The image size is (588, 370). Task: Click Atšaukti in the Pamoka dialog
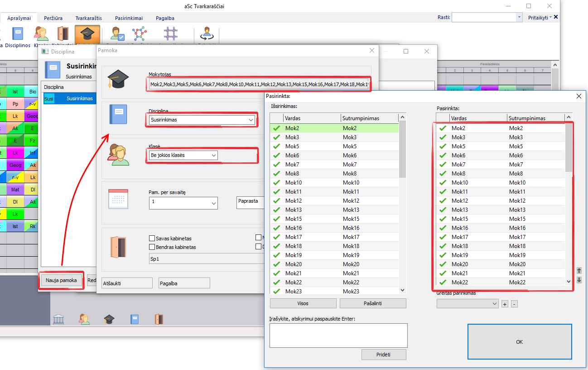point(127,283)
